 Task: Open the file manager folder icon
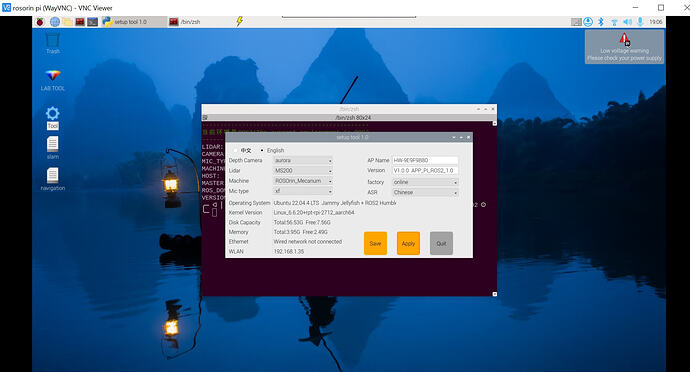(x=67, y=22)
